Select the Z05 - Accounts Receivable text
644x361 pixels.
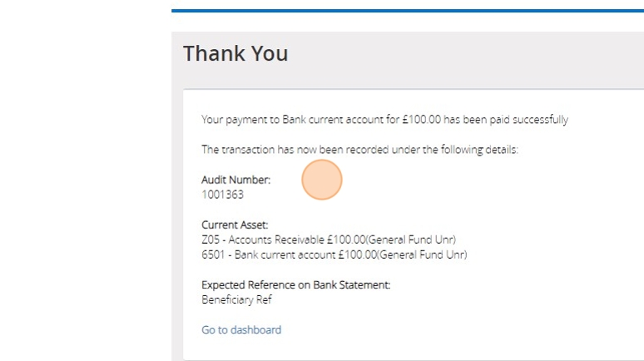[267, 240]
